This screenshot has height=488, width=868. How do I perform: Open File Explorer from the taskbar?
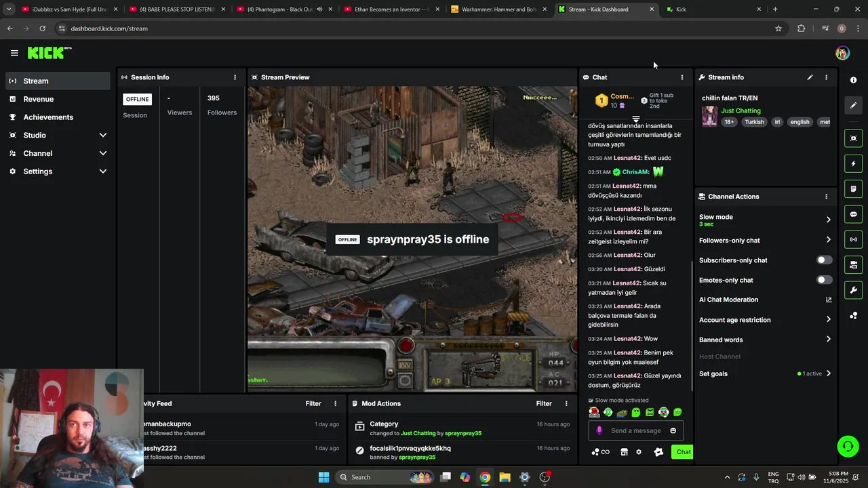tap(505, 477)
